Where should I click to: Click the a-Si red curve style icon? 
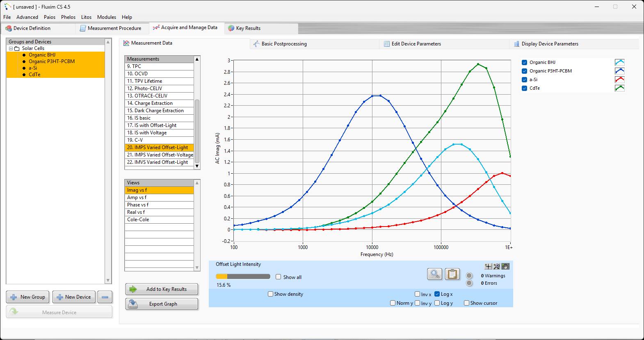pyautogui.click(x=620, y=79)
